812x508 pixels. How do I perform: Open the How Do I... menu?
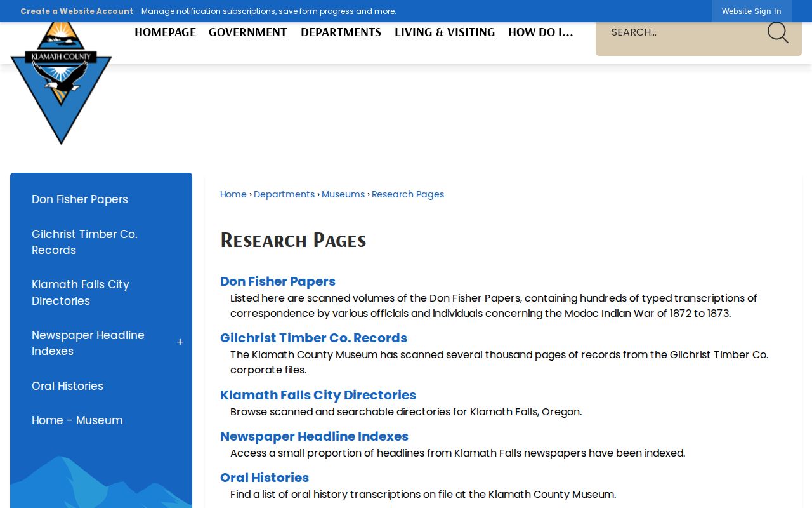point(540,32)
